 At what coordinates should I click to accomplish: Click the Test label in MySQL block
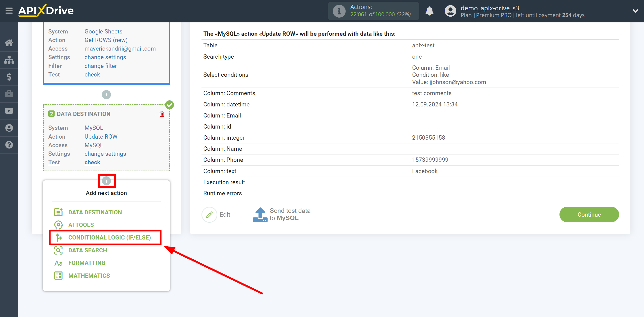[x=54, y=162]
